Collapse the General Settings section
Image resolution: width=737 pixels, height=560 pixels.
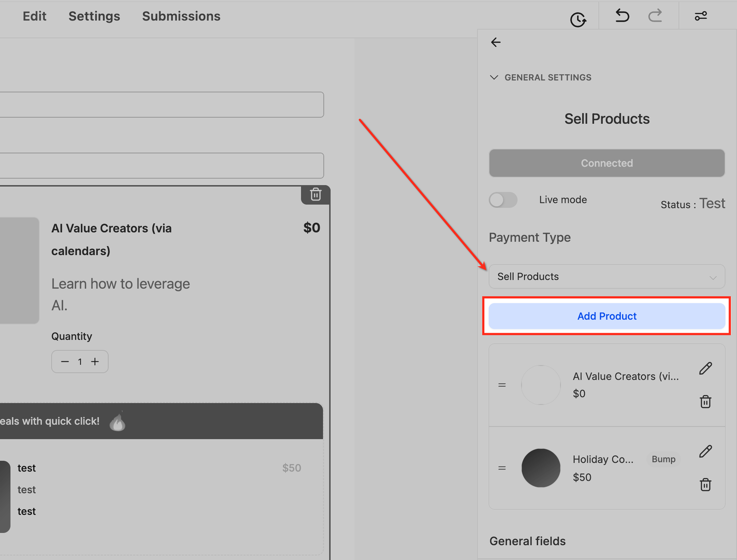(x=494, y=77)
